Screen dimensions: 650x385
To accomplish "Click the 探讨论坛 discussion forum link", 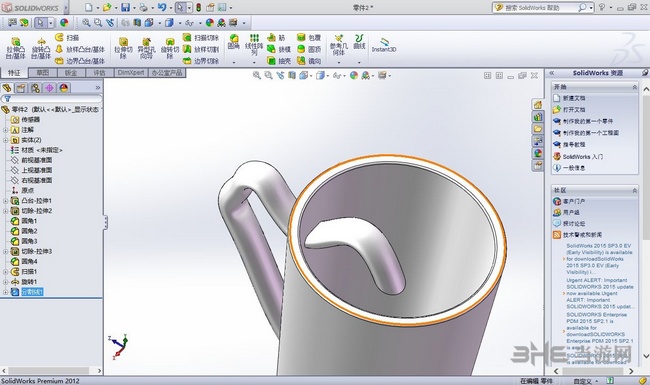I will pos(574,224).
